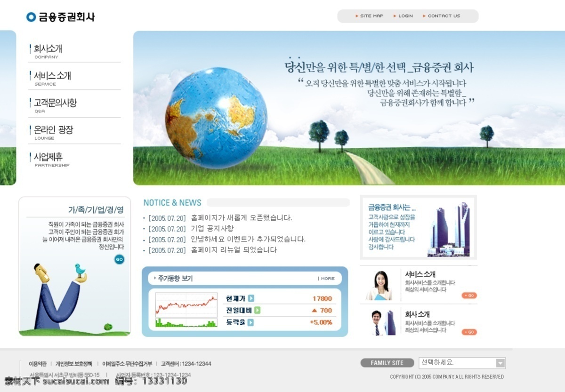Click the arrow icon next to 현재가
This screenshot has height=392, width=565.
point(251,298)
